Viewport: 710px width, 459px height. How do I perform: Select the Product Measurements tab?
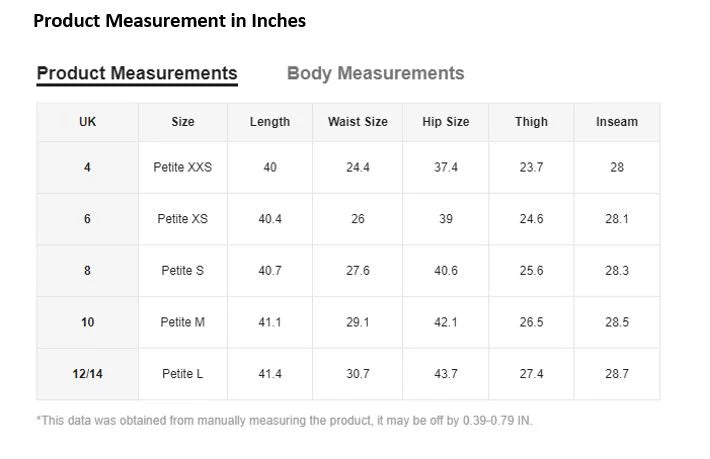(137, 73)
